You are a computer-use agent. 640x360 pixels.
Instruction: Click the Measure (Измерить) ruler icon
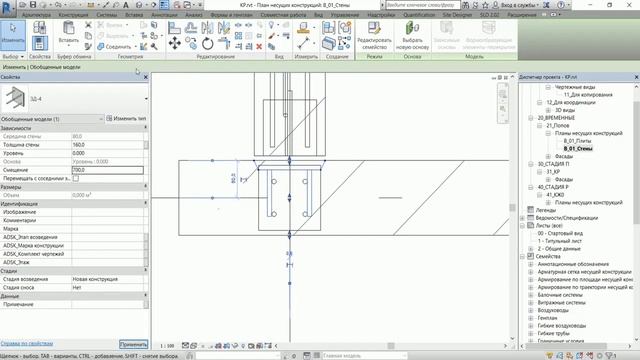[x=303, y=28]
